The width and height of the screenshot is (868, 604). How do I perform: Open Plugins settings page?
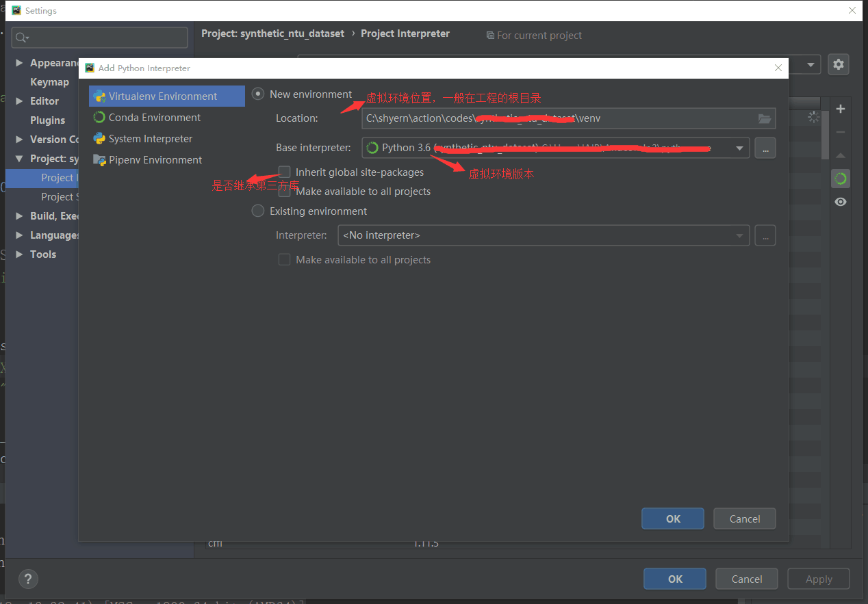47,120
